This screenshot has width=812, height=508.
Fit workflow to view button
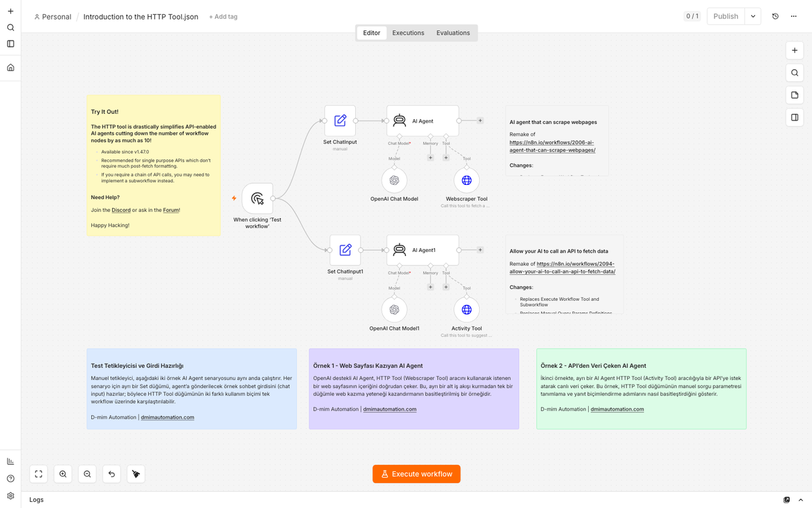tap(39, 474)
